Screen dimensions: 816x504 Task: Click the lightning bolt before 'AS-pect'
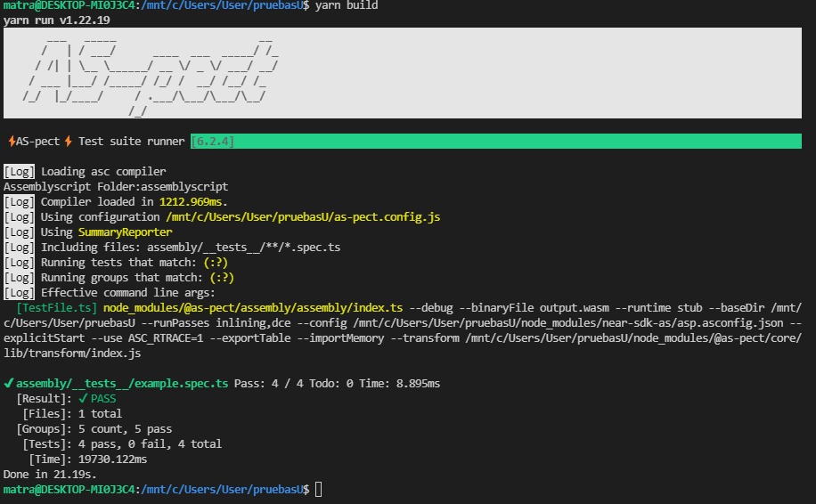click(12, 141)
